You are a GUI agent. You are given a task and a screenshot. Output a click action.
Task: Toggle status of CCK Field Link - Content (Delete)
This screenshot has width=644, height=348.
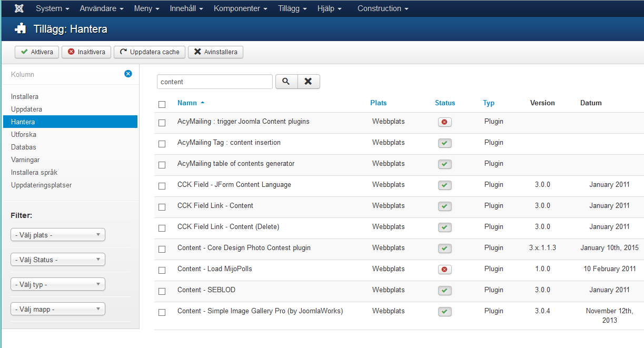[x=445, y=227]
